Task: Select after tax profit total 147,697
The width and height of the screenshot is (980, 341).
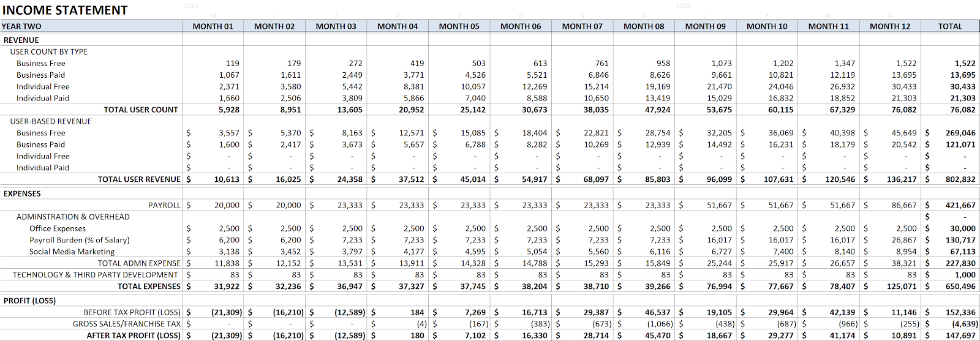Action: tap(960, 336)
